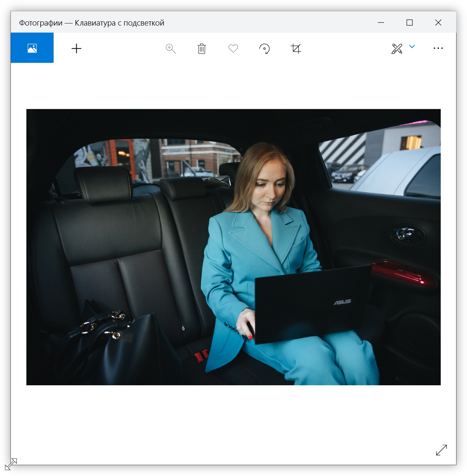Enter fullscreen with diagonal arrows icon

tap(441, 450)
